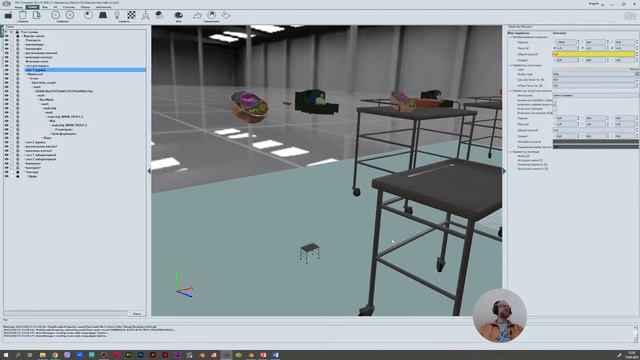Image resolution: width=640 pixels, height=360 pixels.
Task: Click the search field below the scene tree
Action: coord(65,313)
